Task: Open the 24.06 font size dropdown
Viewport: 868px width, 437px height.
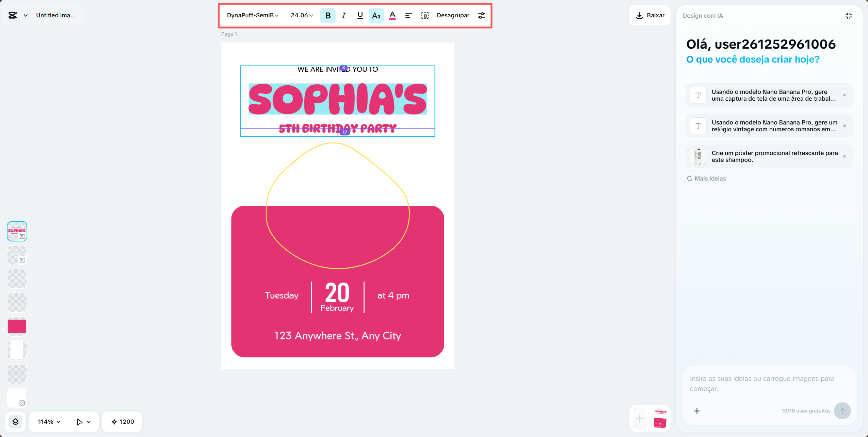Action: tap(302, 16)
